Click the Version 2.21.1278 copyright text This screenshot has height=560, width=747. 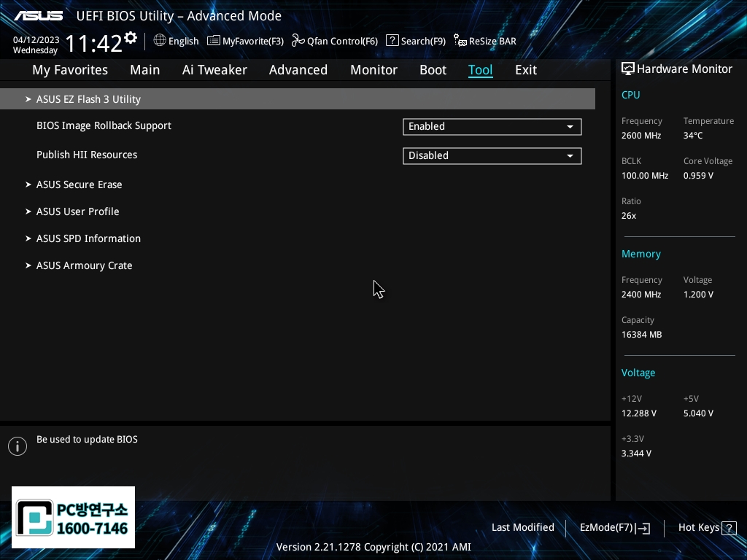[373, 547]
